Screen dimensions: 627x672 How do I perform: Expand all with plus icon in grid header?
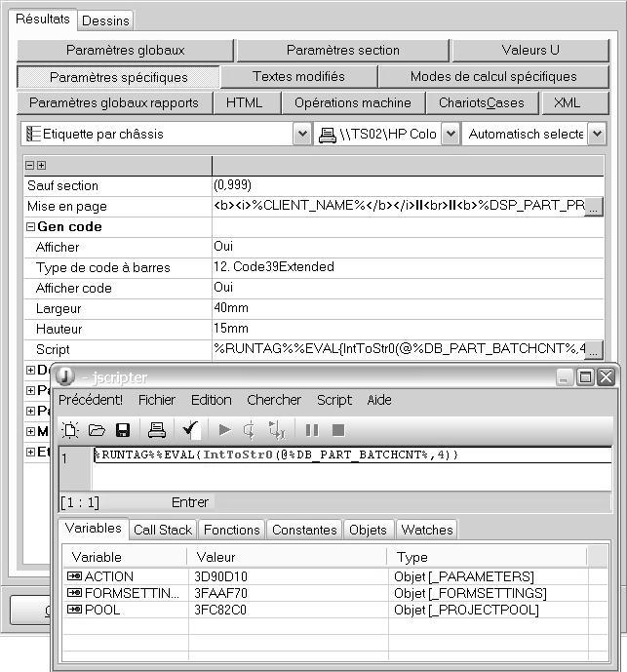click(41, 165)
